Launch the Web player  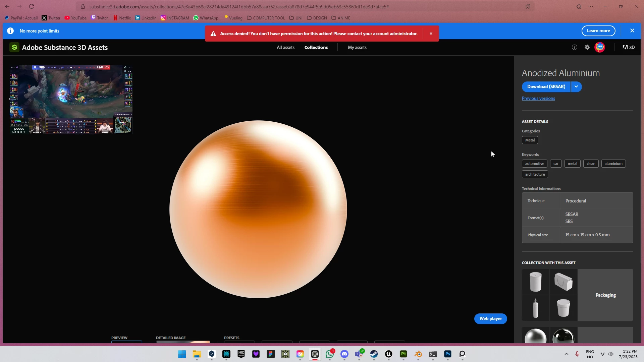(x=490, y=318)
